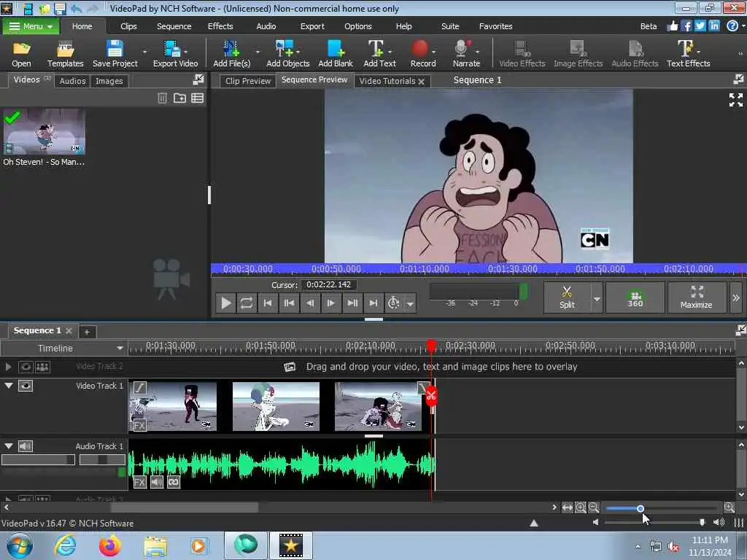Click the Facebook share icon
Image resolution: width=747 pixels, height=560 pixels.
tap(686, 26)
